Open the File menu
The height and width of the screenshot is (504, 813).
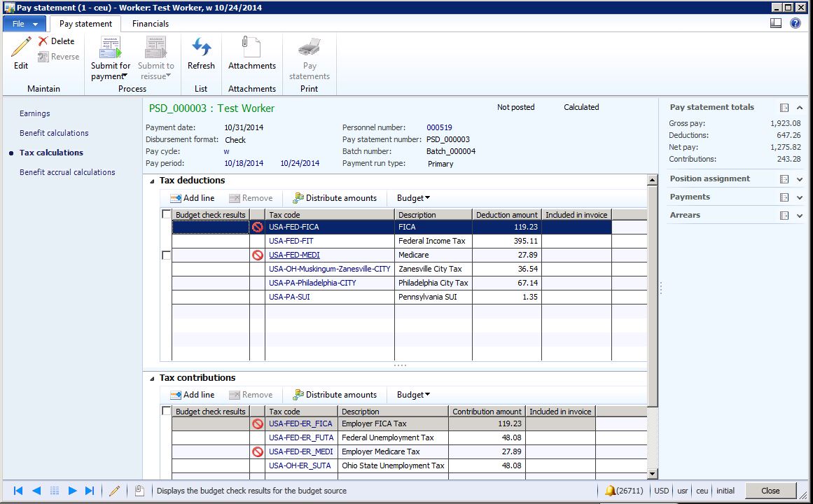25,24
